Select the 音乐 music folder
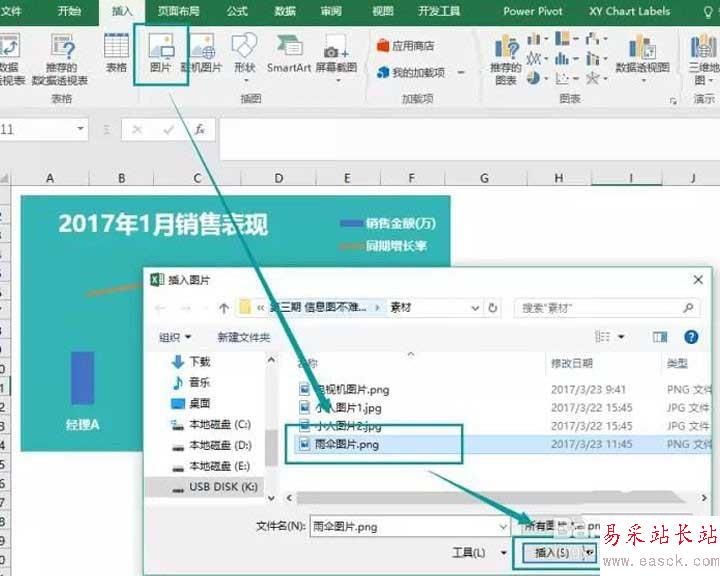 (191, 382)
